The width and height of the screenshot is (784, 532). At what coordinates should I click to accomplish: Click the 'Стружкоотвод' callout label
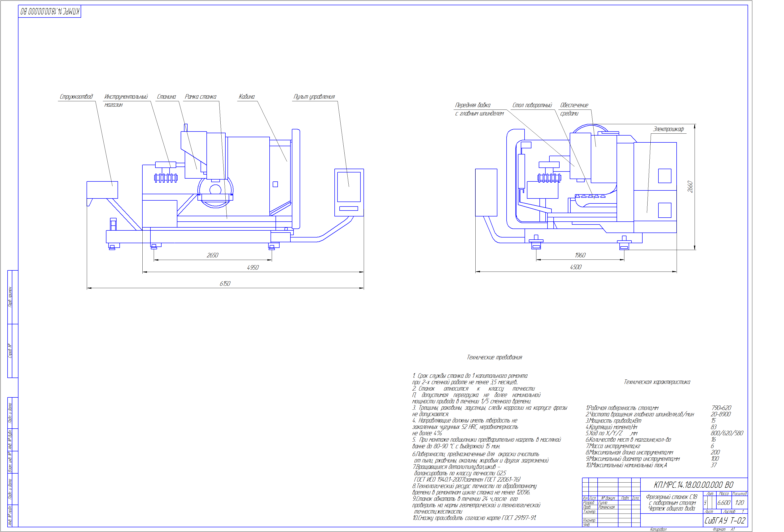point(76,97)
